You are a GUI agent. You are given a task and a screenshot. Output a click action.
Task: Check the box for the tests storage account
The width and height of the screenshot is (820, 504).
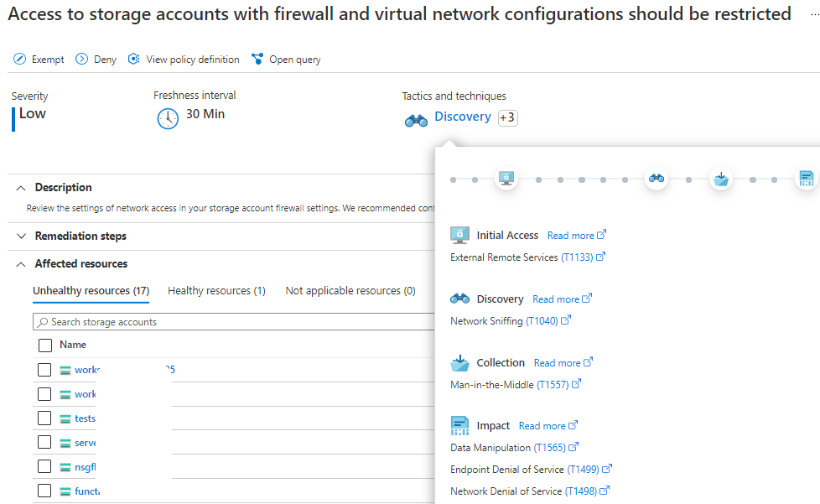(x=45, y=418)
